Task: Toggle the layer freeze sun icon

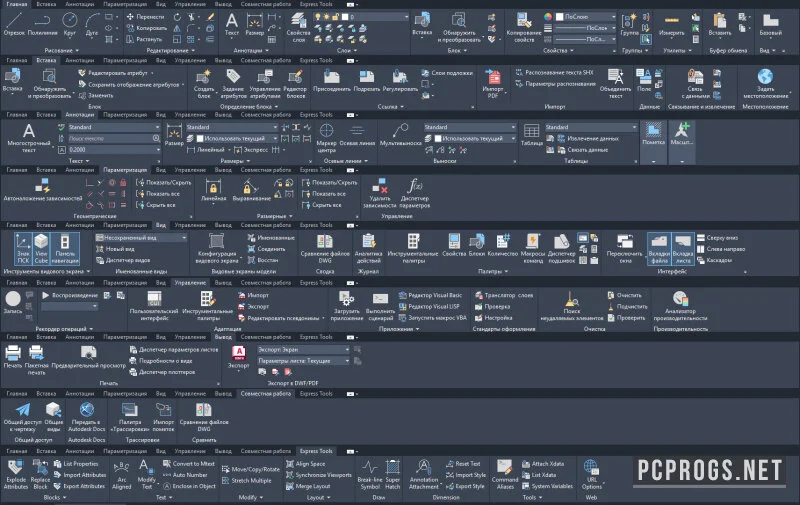Action: pyautogui.click(x=327, y=17)
